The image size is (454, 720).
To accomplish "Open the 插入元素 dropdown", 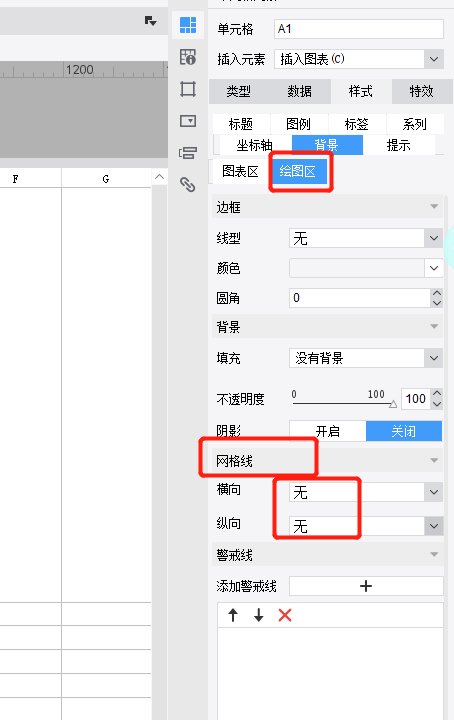I will pyautogui.click(x=434, y=59).
